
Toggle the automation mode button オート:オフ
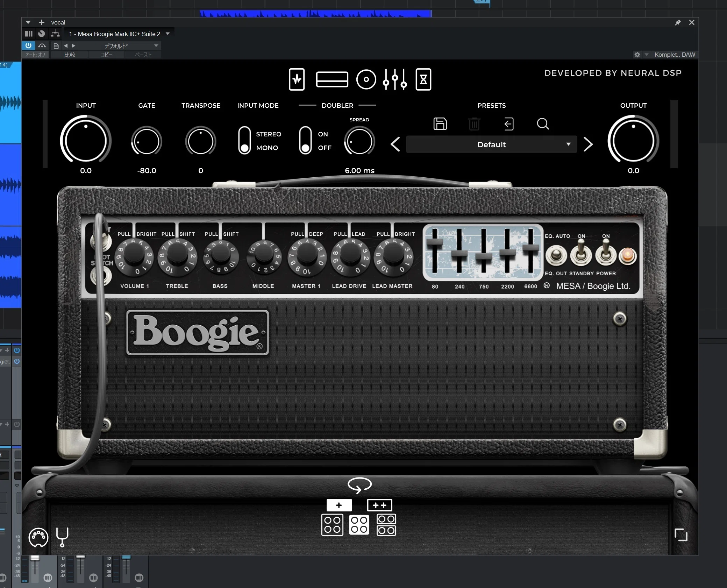point(35,55)
